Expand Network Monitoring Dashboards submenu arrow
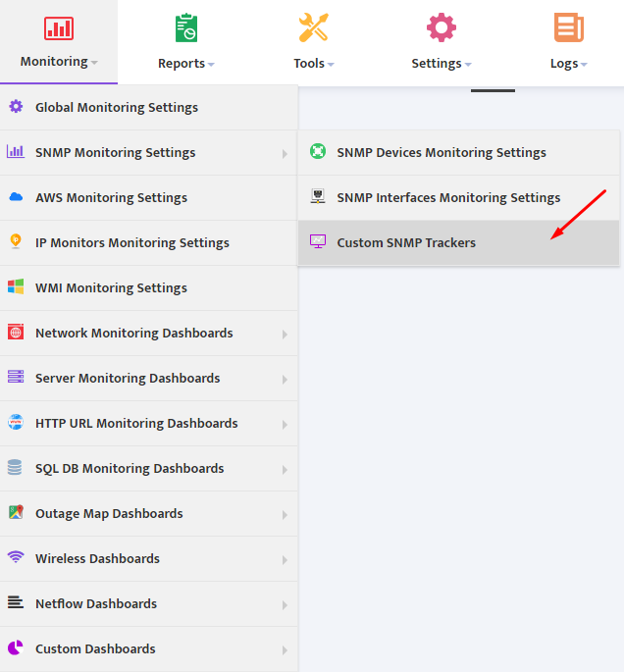The height and width of the screenshot is (672, 624). point(285,335)
